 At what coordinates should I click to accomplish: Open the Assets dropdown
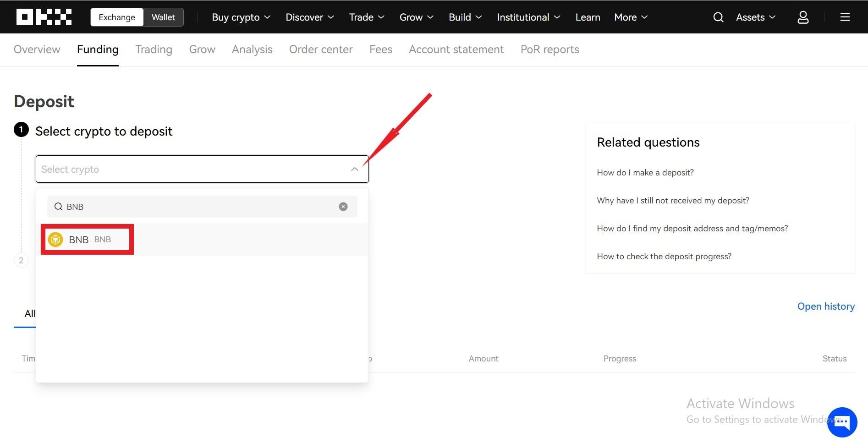click(x=756, y=17)
